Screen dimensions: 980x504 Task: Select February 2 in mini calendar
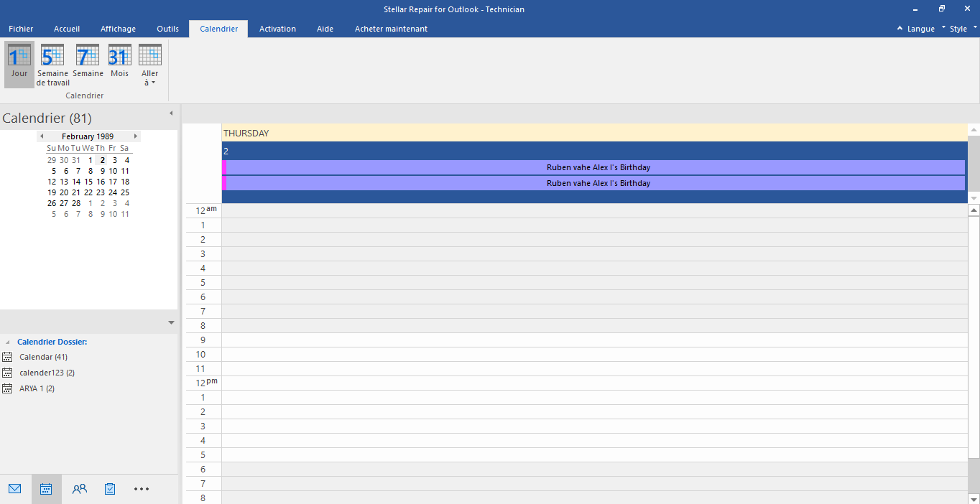103,160
